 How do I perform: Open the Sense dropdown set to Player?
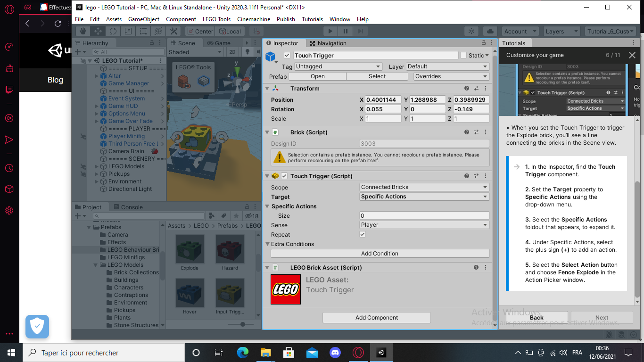[423, 225]
